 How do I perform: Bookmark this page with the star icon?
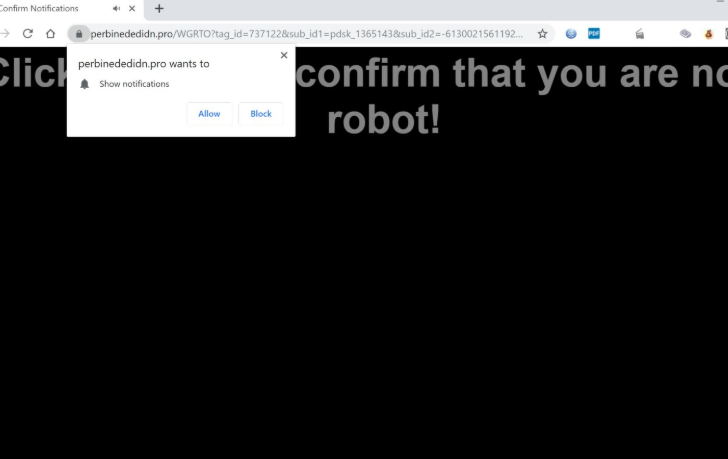542,33
